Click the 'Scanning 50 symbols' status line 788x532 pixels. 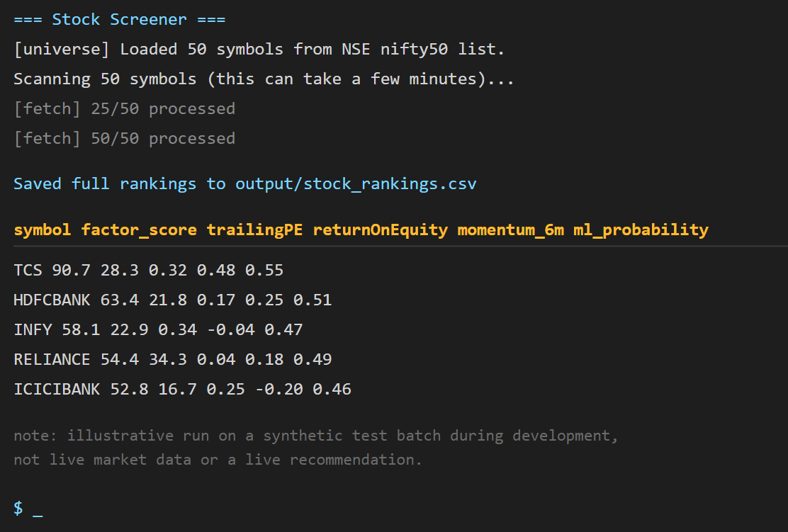(264, 79)
